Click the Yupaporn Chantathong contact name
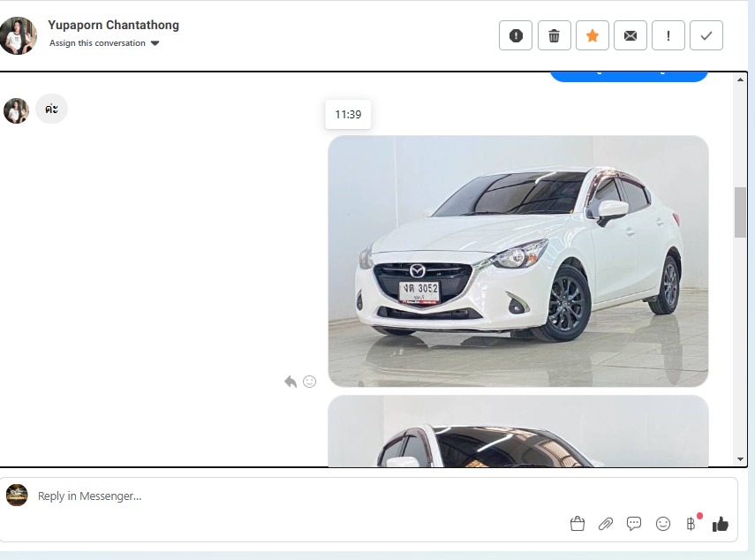 point(113,26)
